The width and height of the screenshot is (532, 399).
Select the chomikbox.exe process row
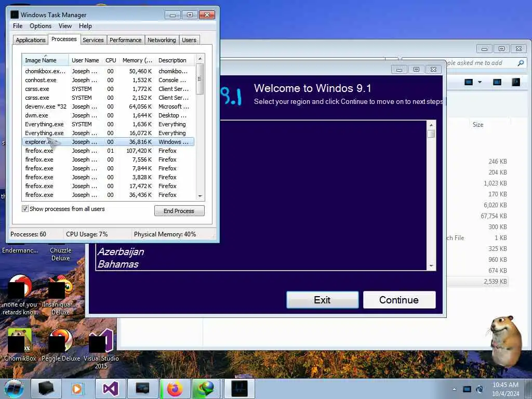click(x=108, y=71)
